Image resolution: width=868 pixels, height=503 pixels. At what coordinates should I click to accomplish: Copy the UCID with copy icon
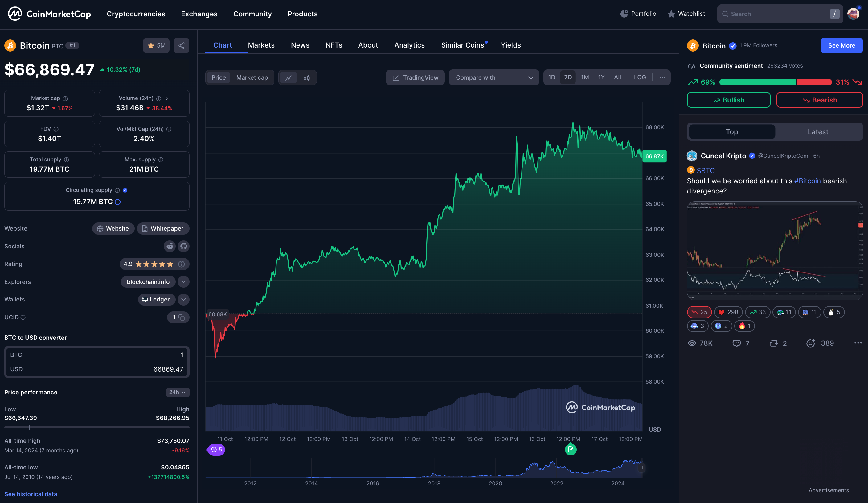(x=182, y=317)
